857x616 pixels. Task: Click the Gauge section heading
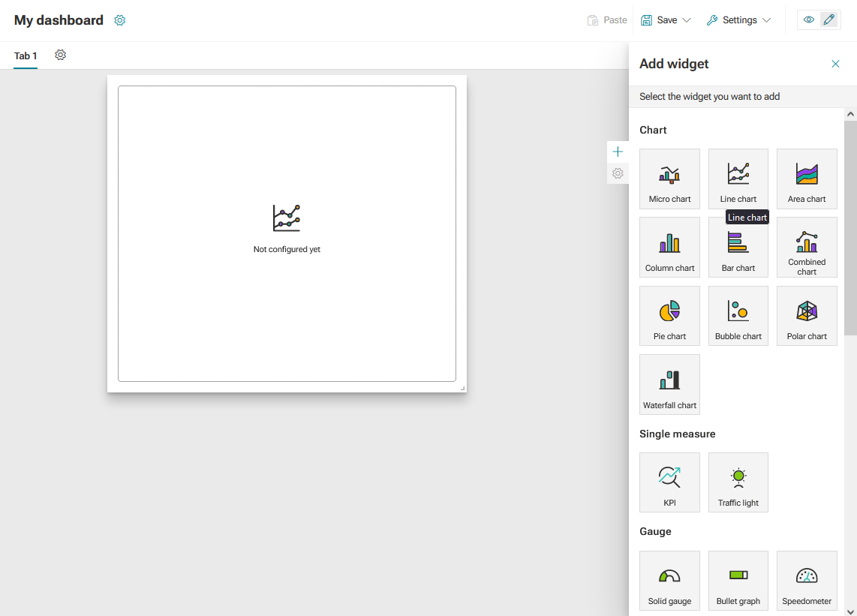(x=655, y=532)
